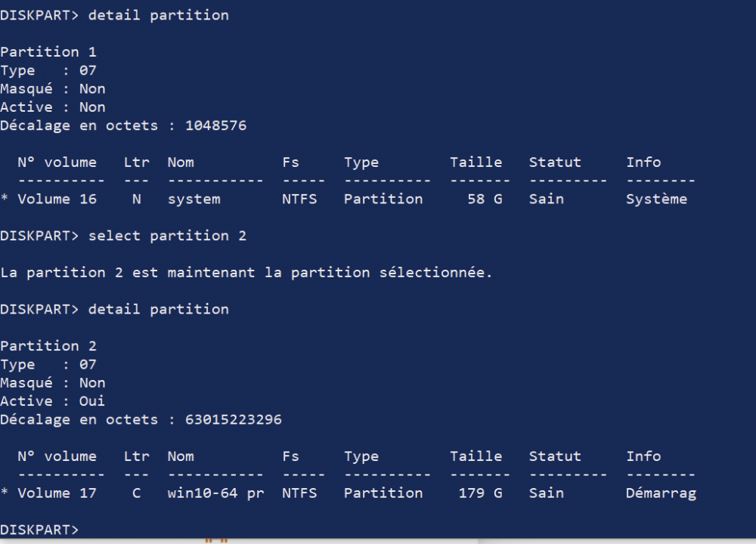Screen dimensions: 756x544
Task: Click the "Démarrag" info text
Action: click(661, 493)
